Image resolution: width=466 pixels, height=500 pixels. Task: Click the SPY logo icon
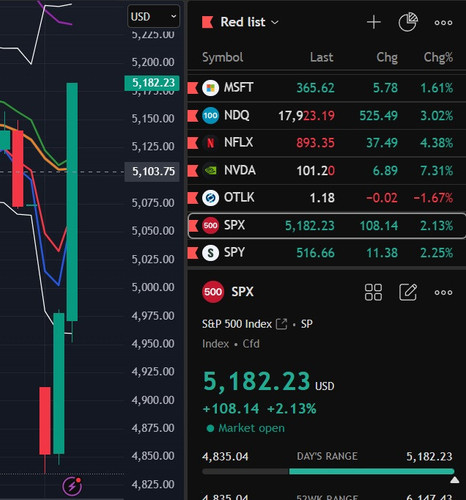click(211, 253)
